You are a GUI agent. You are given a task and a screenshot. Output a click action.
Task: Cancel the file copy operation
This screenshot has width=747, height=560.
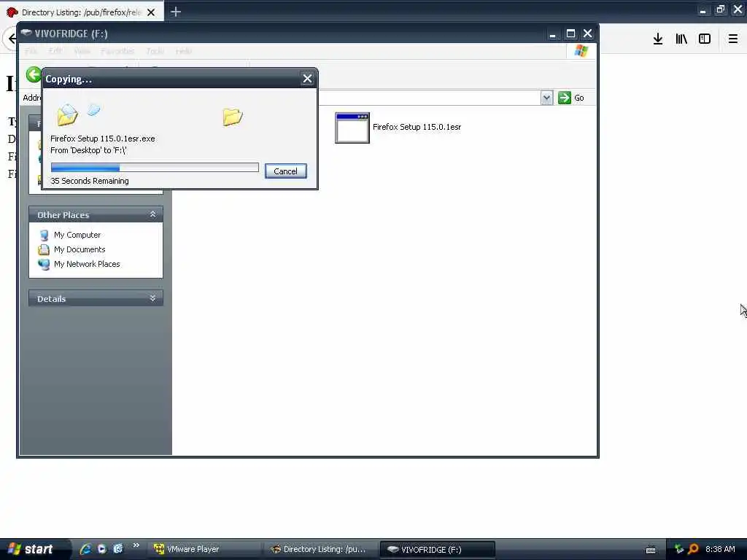click(285, 171)
